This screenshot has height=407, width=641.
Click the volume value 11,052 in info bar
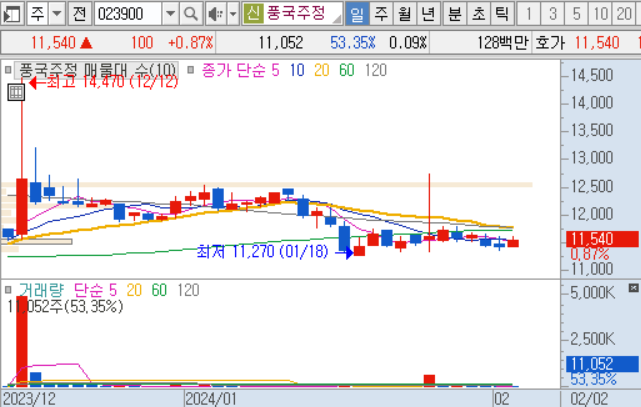click(281, 42)
